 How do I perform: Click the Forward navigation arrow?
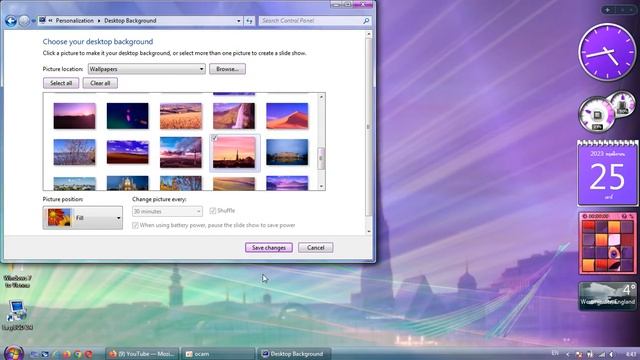coord(24,20)
